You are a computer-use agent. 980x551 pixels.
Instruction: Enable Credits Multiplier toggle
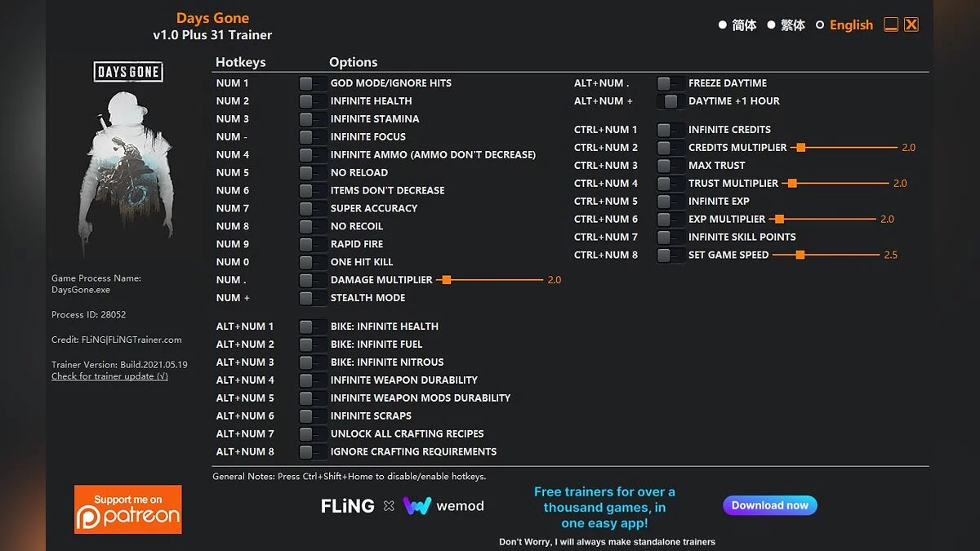coord(670,148)
